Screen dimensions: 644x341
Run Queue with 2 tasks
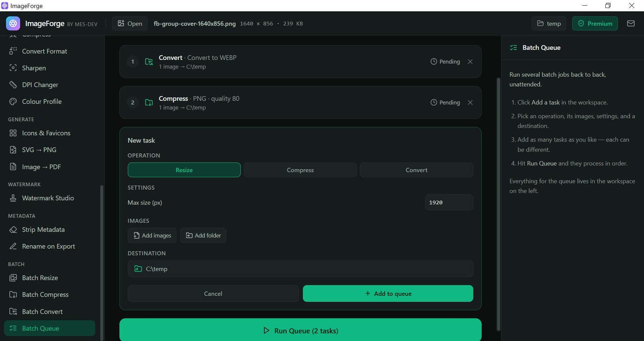(x=300, y=330)
